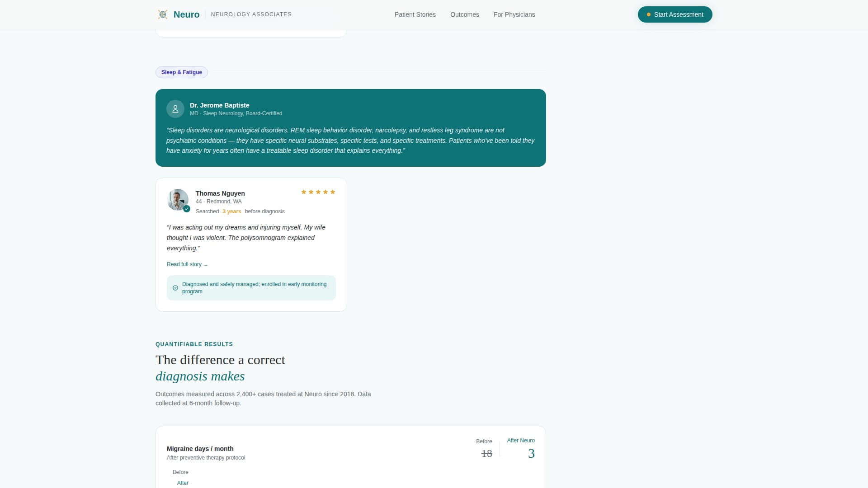Click the Neuro logo icon

click(163, 14)
